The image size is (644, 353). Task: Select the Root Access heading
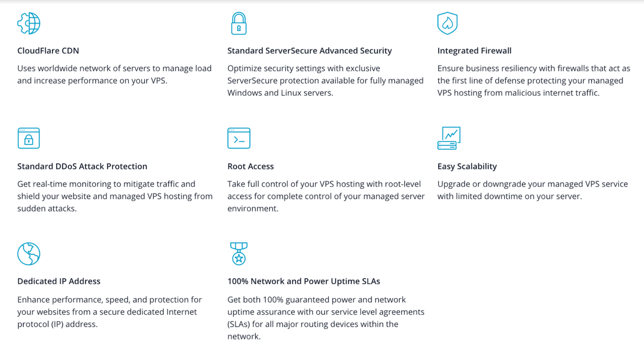250,166
